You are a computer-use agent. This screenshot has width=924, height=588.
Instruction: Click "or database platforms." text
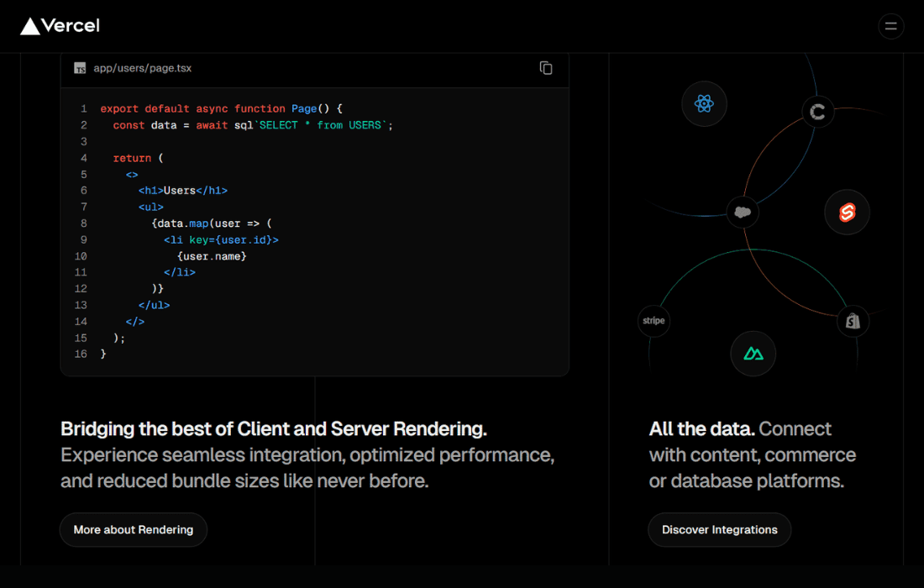pos(746,480)
